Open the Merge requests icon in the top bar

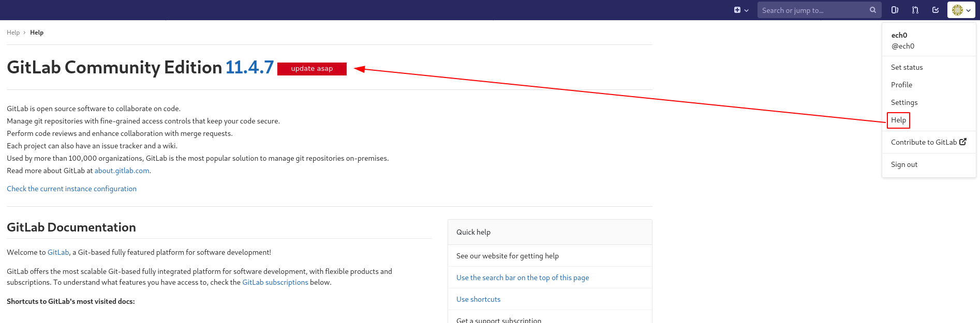point(915,10)
